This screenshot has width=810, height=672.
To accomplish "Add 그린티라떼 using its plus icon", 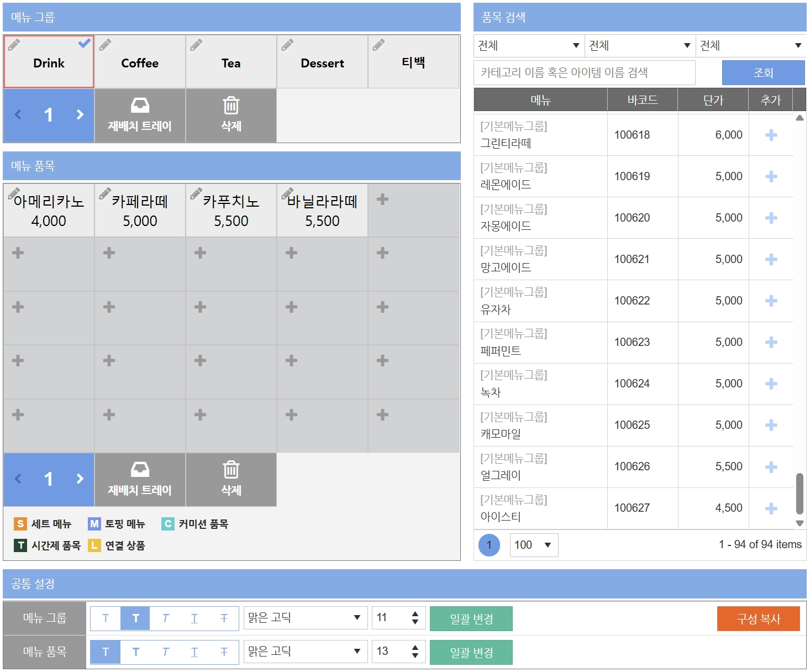I will (771, 135).
